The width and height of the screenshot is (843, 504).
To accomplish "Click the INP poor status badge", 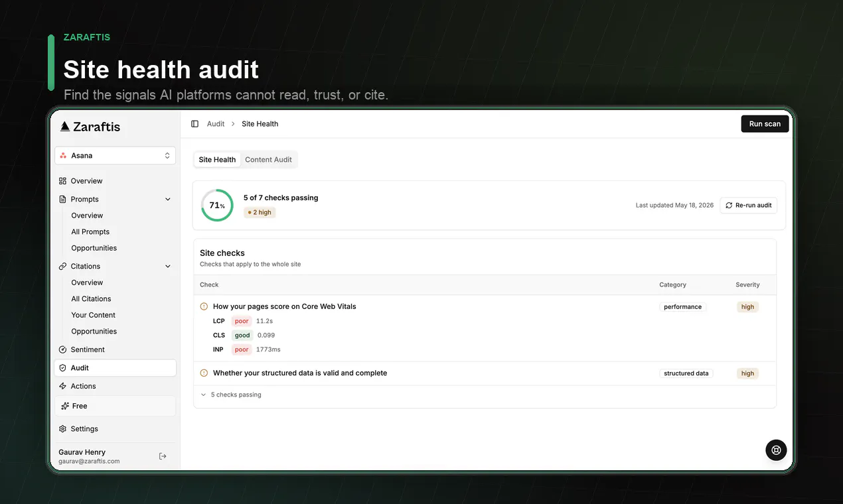I will [242, 349].
